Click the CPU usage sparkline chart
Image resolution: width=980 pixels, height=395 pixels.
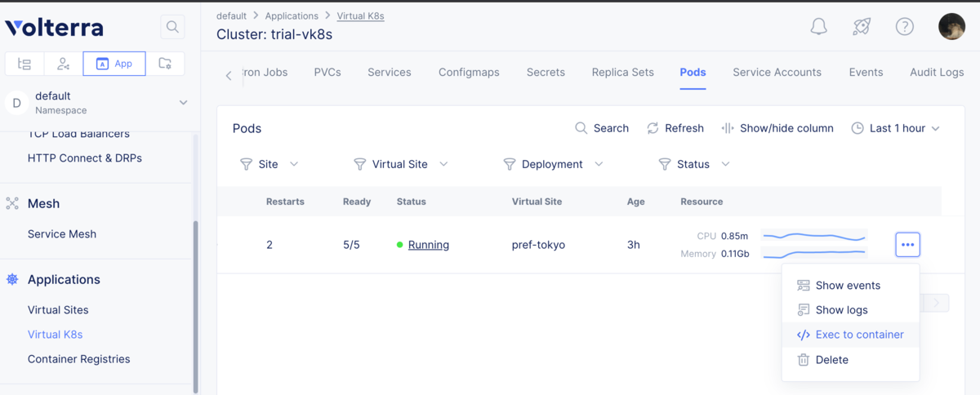813,236
